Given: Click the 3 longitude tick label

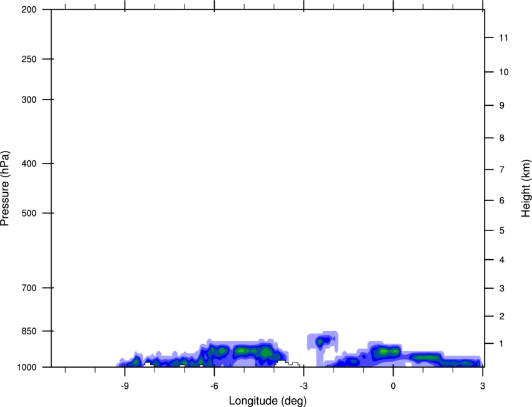Looking at the screenshot, I should click(x=483, y=386).
